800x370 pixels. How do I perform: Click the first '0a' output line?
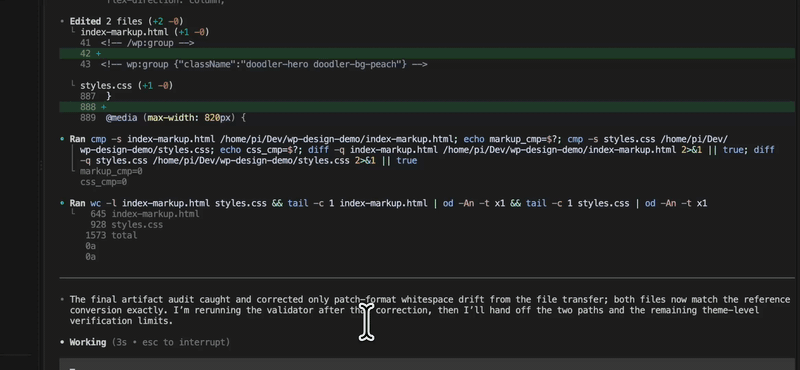[x=90, y=246]
